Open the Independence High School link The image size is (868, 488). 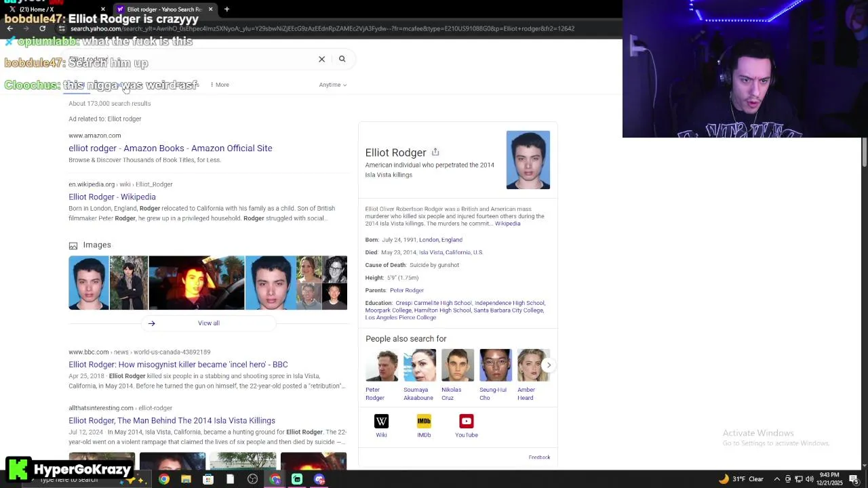tap(509, 303)
